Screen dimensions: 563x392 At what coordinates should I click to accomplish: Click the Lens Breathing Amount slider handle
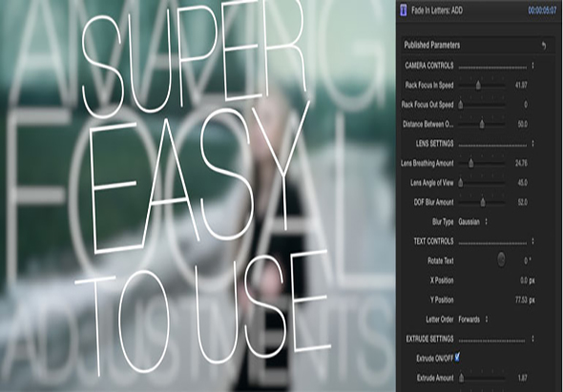coord(471,163)
